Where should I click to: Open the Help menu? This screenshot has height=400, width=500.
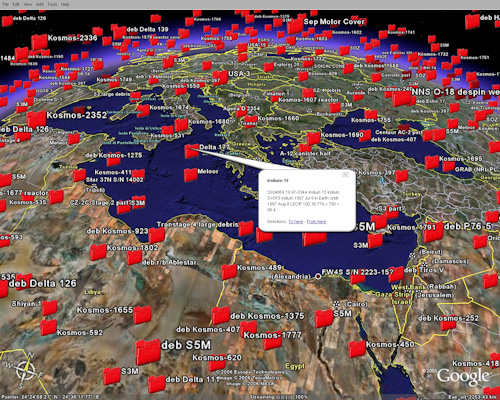pyautogui.click(x=65, y=4)
